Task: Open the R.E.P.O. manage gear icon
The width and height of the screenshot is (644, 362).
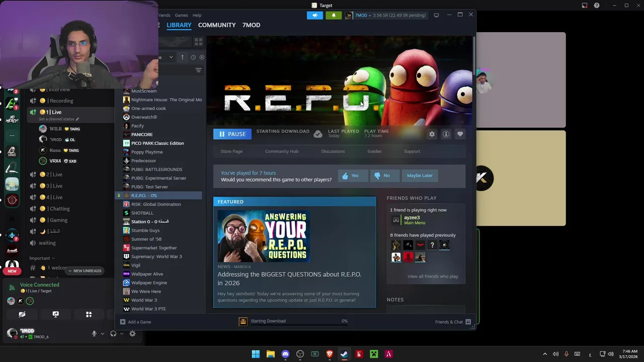Action: (x=432, y=134)
